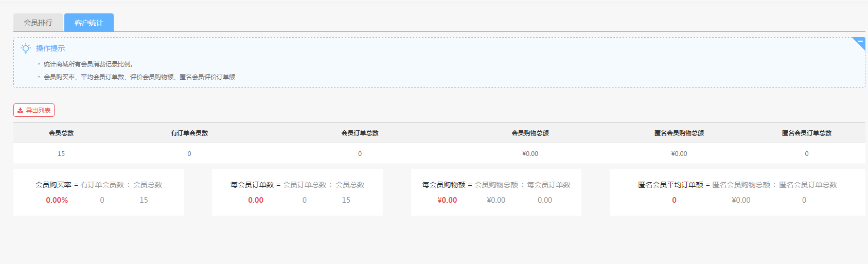Click the 导出列表 export button

pyautogui.click(x=34, y=110)
